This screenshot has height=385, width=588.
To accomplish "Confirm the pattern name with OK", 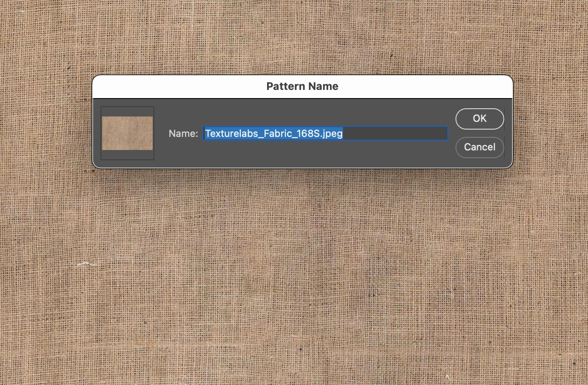I will coord(479,119).
